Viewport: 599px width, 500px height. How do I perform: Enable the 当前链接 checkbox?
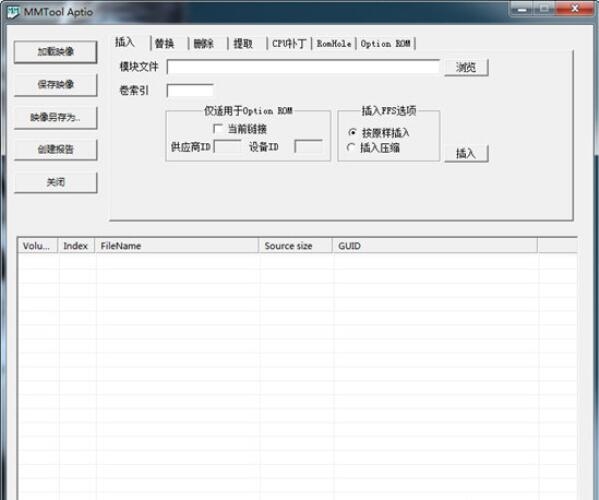click(x=218, y=129)
